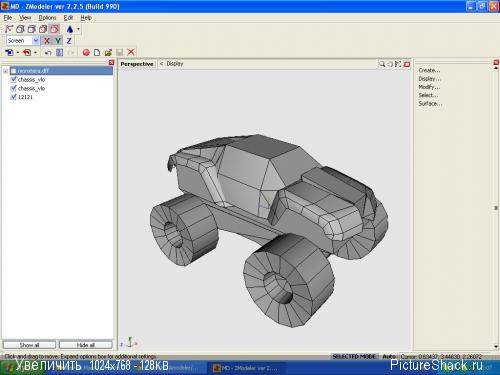Click the red X delete icon

click(131, 52)
